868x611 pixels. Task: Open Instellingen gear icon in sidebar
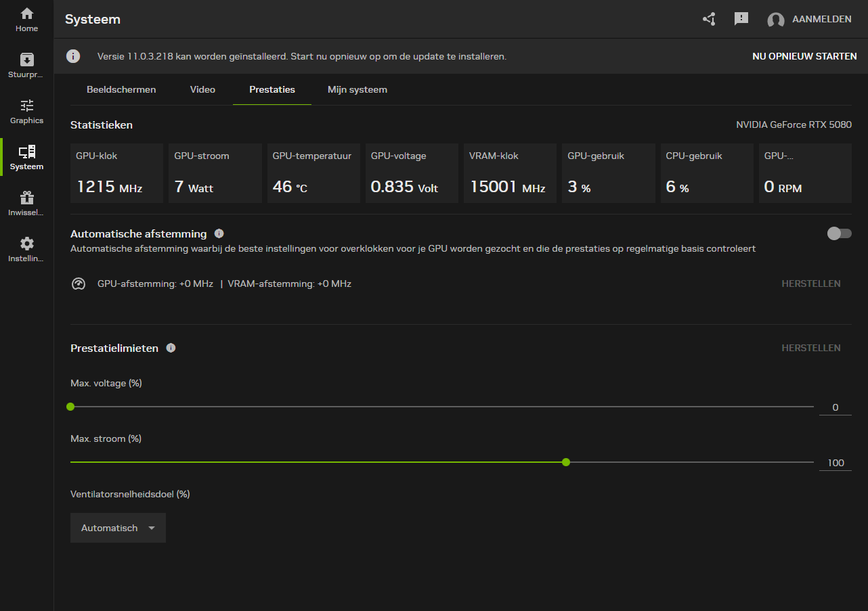(27, 249)
